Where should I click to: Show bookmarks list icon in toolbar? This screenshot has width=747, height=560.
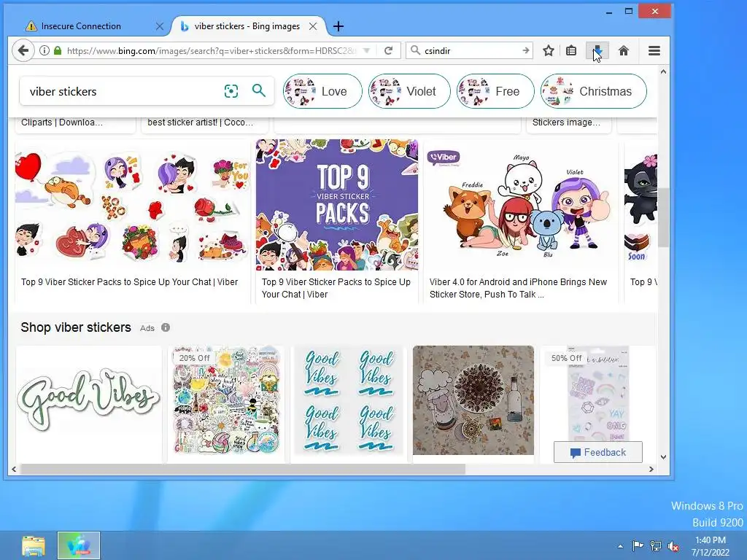click(x=571, y=50)
